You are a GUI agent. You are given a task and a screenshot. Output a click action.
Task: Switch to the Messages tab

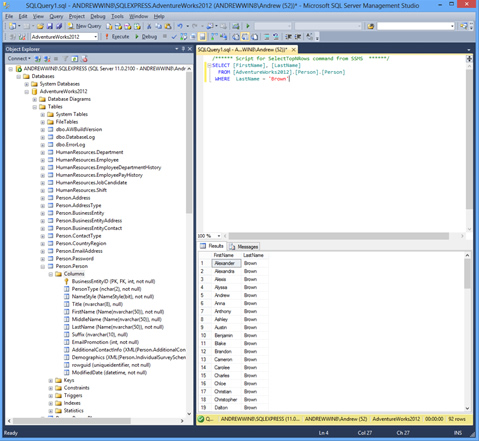click(x=244, y=246)
